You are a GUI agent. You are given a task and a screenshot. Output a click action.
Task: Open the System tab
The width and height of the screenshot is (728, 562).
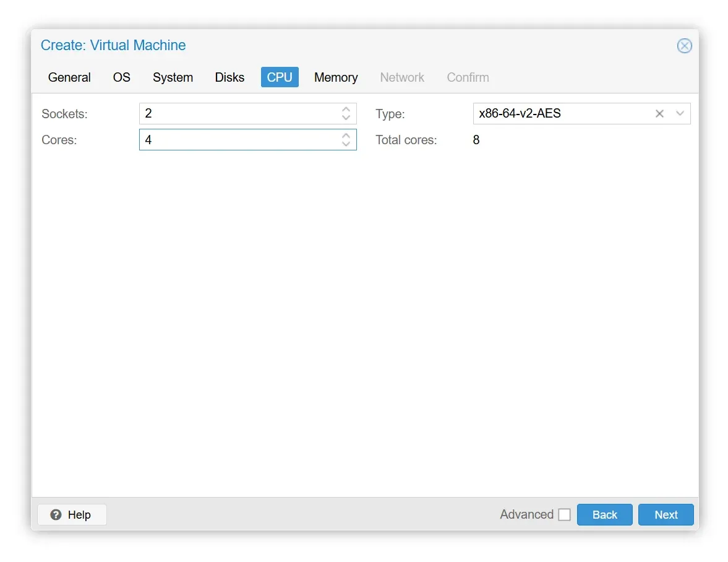tap(173, 77)
